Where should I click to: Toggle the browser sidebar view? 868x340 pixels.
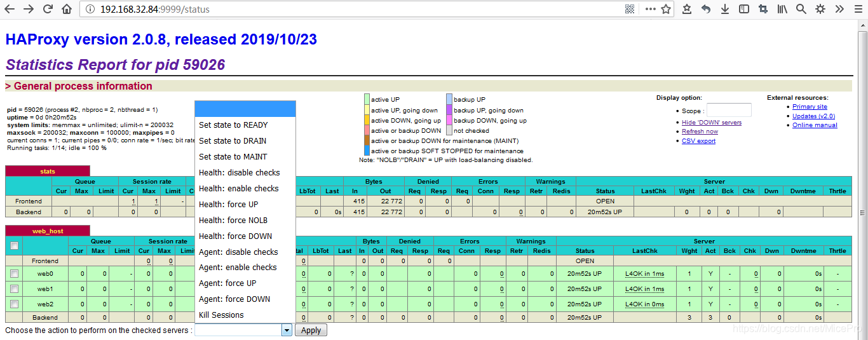(744, 10)
